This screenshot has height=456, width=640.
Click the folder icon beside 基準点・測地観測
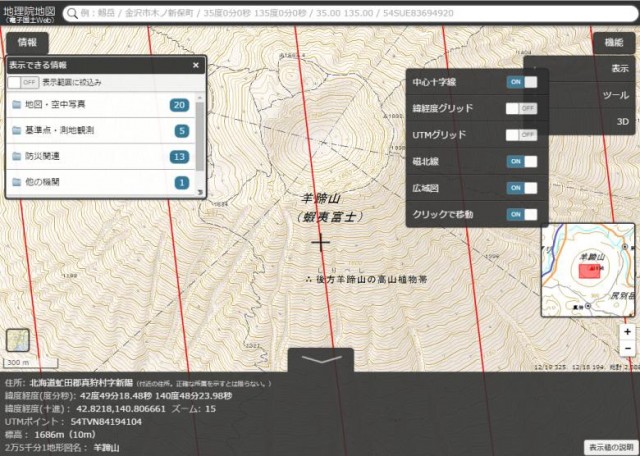pos(16,130)
